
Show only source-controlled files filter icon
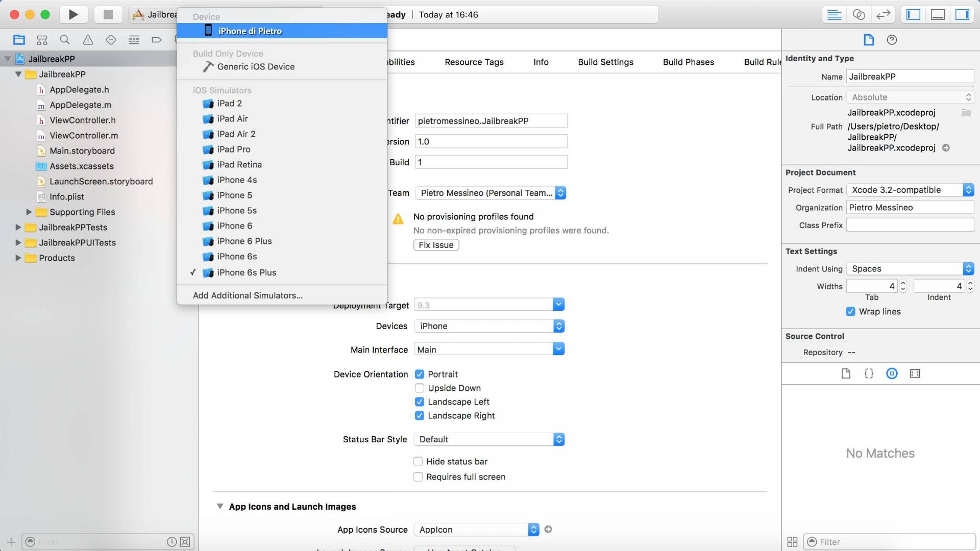(x=185, y=542)
